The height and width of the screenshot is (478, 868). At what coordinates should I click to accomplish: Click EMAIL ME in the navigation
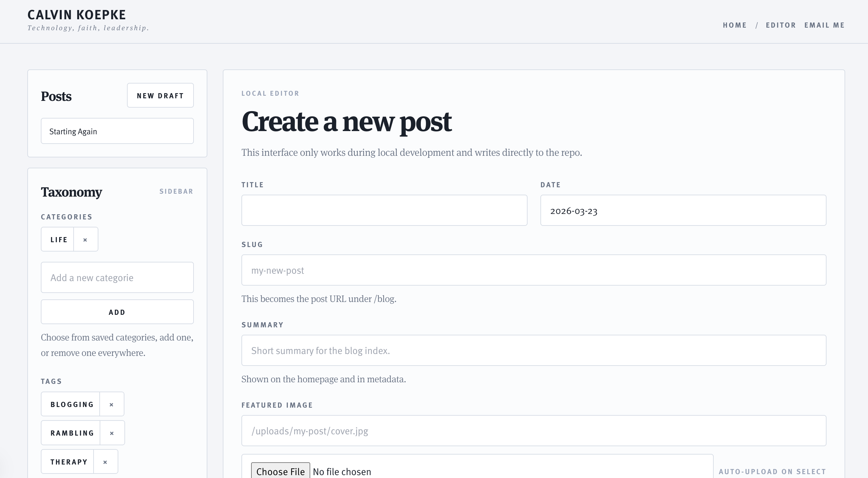(x=824, y=25)
